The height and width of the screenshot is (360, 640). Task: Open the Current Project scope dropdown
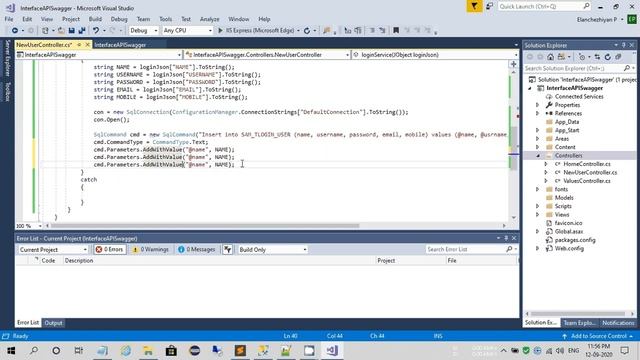pos(53,249)
